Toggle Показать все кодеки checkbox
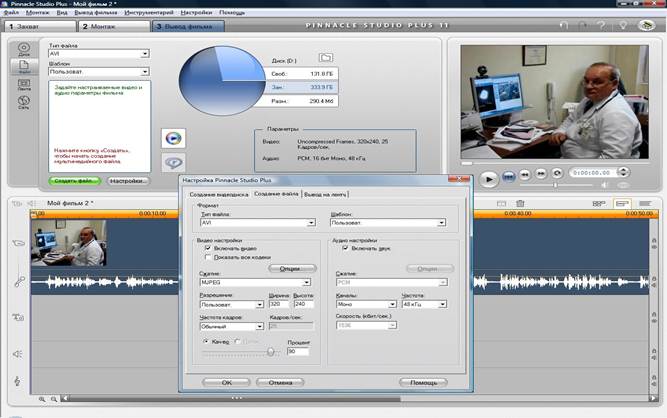The width and height of the screenshot is (667, 418). coord(208,257)
